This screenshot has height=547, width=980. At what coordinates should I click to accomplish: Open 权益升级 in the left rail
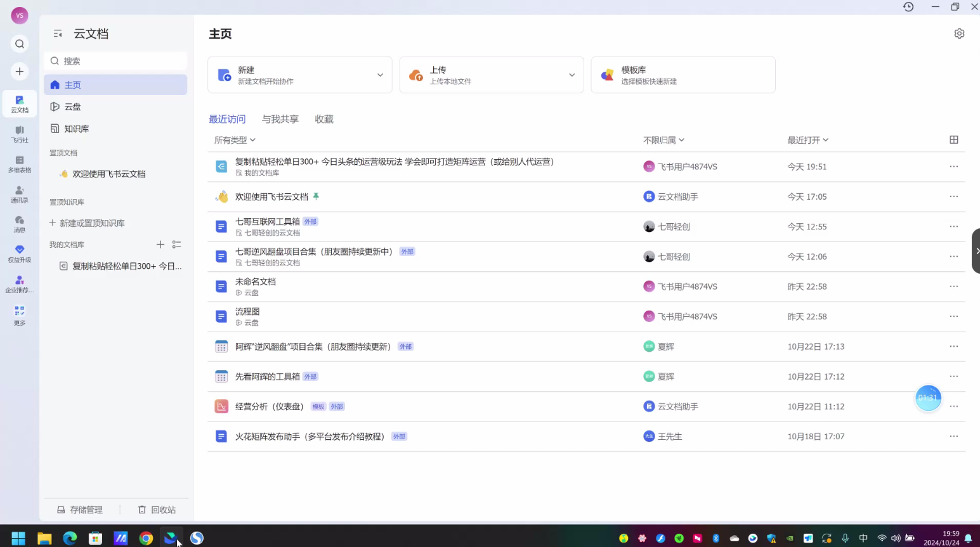click(x=20, y=254)
